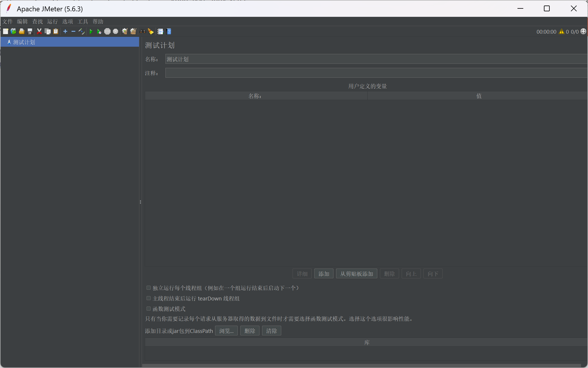Open the 选项 menu
The height and width of the screenshot is (368, 588).
[68, 21]
